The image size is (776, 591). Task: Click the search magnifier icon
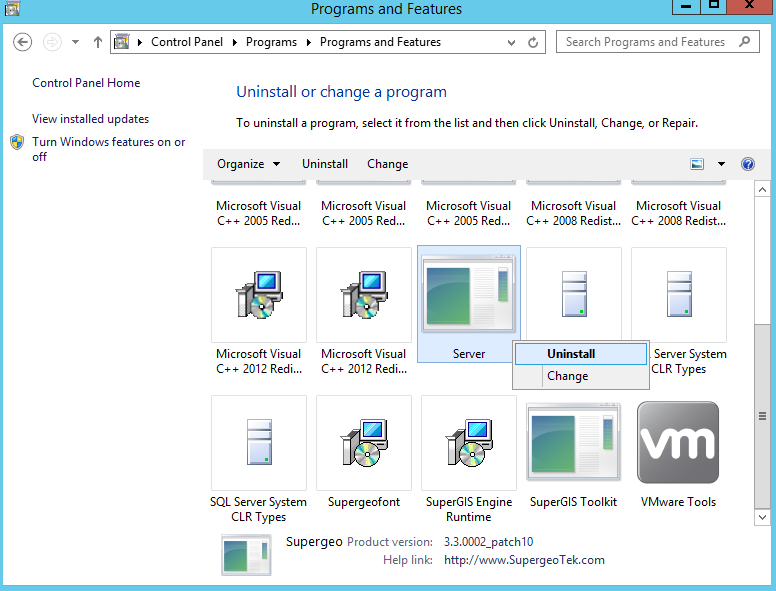tap(745, 42)
